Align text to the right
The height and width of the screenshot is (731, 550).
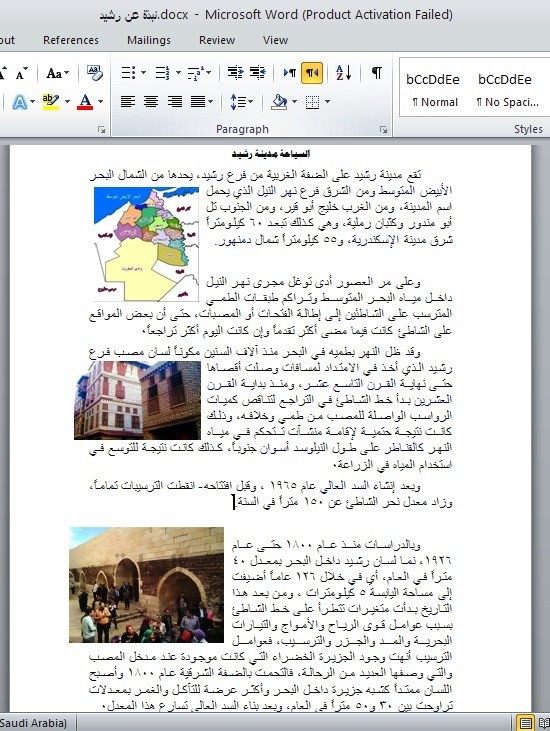pos(175,101)
